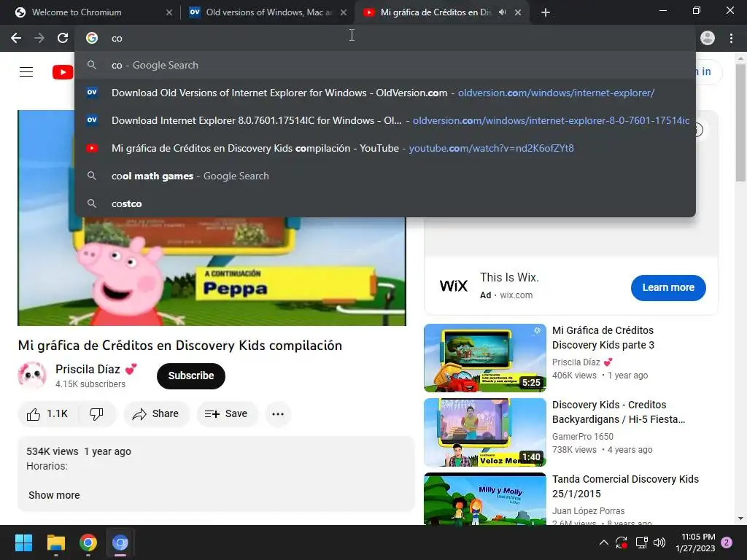
Task: Open 'Tanda Comercial Discovery Kids 25/1/2015' title
Action: (x=625, y=486)
